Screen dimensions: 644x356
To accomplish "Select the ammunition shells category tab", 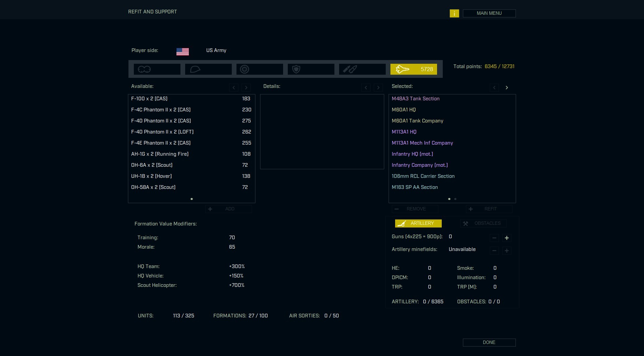I will [362, 69].
